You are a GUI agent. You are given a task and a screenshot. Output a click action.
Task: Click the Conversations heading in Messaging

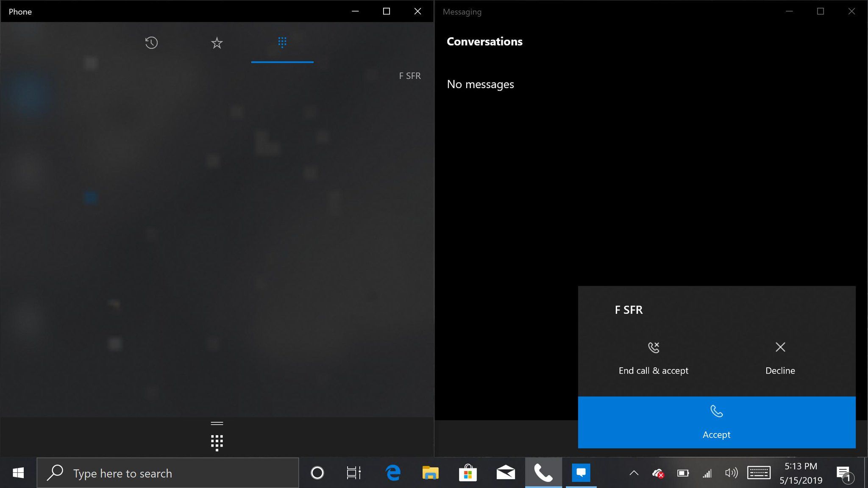pos(484,42)
